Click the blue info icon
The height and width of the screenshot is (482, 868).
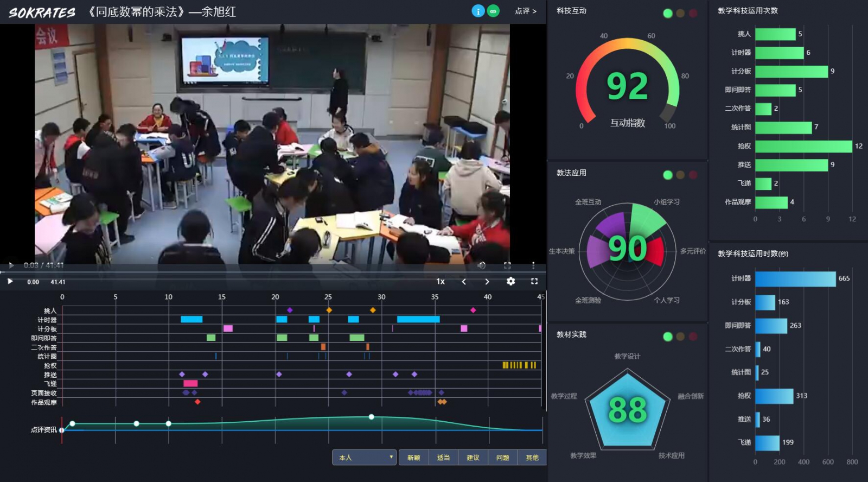(477, 11)
